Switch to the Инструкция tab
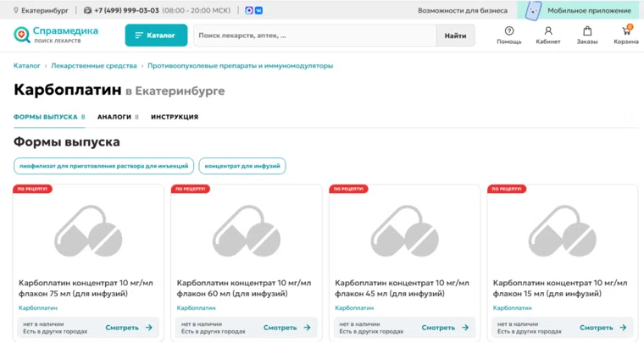644x342 pixels. click(175, 117)
